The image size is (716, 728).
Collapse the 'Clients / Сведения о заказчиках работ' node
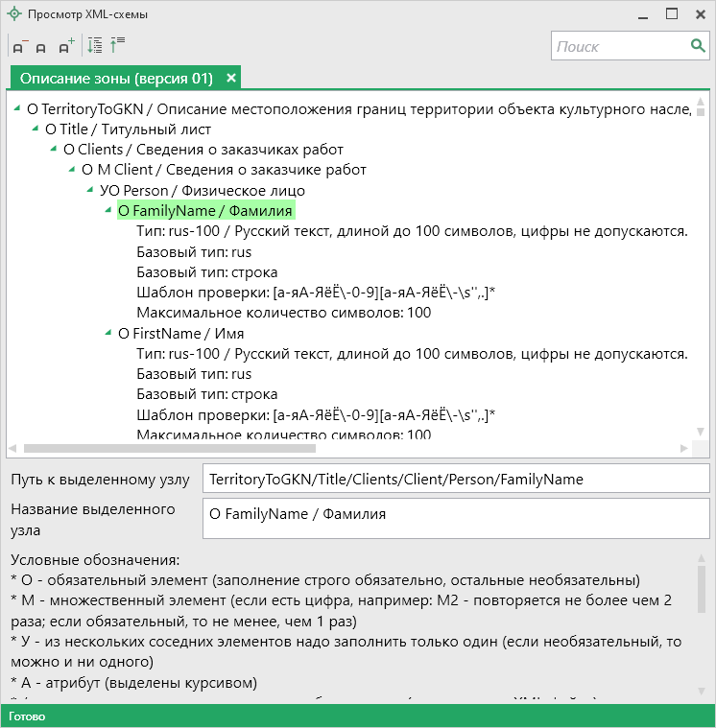coord(55,150)
